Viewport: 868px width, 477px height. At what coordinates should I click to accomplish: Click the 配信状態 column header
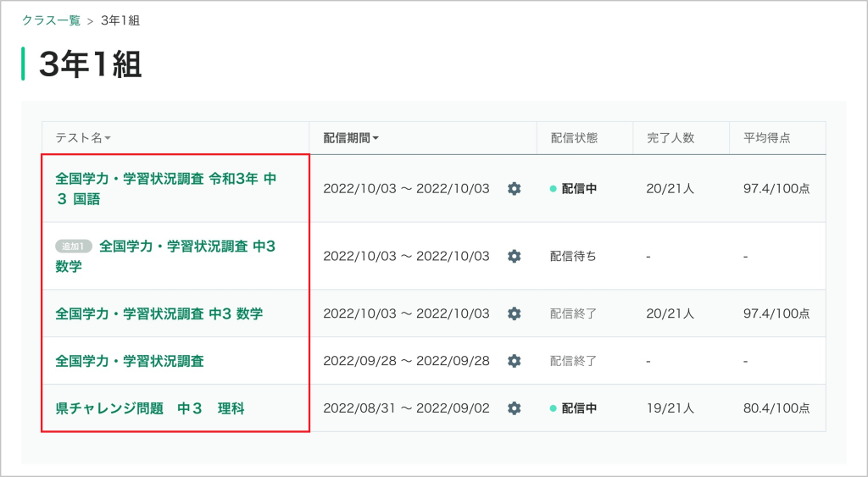(574, 138)
